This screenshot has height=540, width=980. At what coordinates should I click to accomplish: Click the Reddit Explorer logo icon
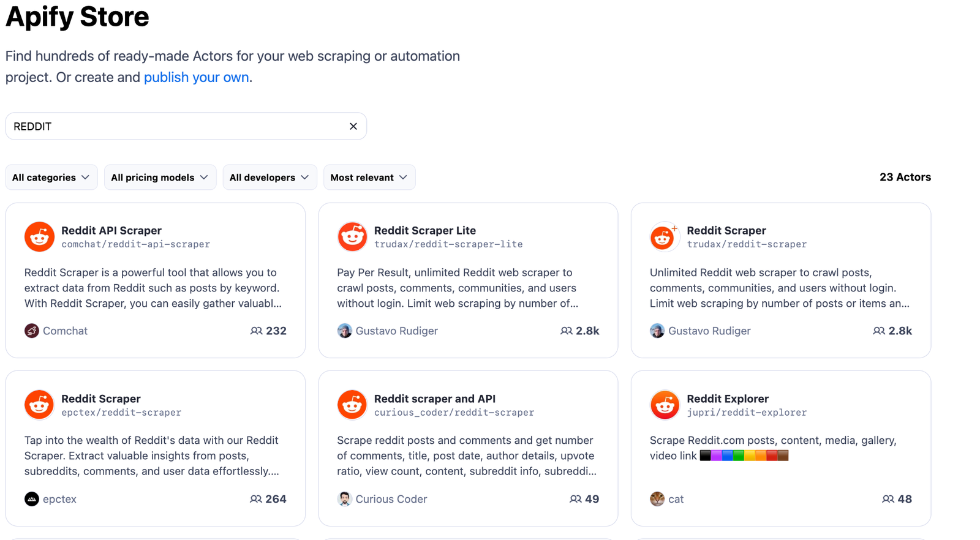pos(664,405)
